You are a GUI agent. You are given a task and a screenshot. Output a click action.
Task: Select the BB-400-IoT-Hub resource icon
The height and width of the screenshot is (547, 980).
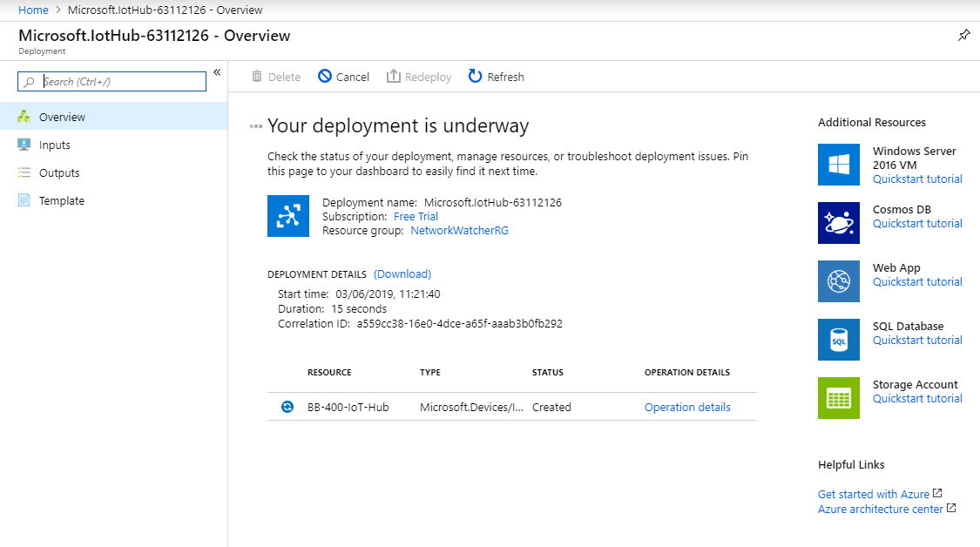pos(287,406)
